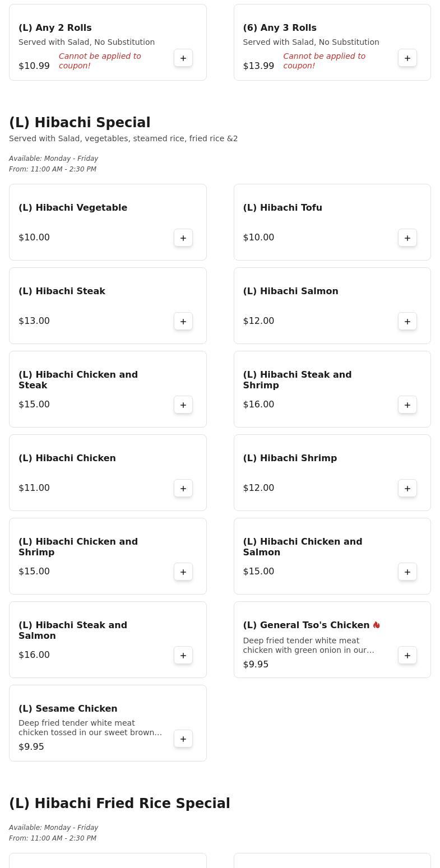Add Hibachi Chicken and Salmon combo
This screenshot has width=440, height=868.
(x=407, y=572)
